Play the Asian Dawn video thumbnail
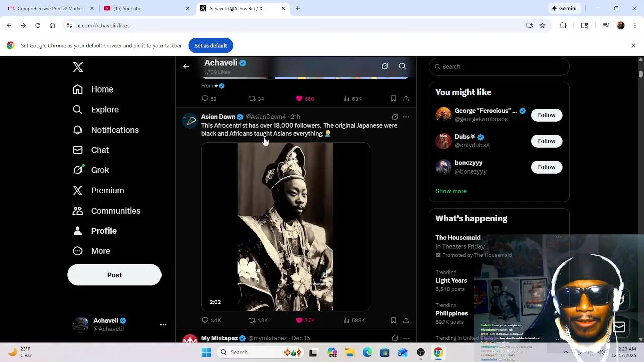 [x=285, y=227]
